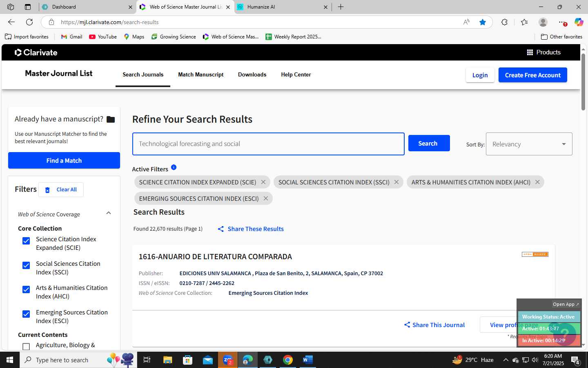The width and height of the screenshot is (588, 368).
Task: Collapse the Web of Science Coverage section
Action: [109, 213]
